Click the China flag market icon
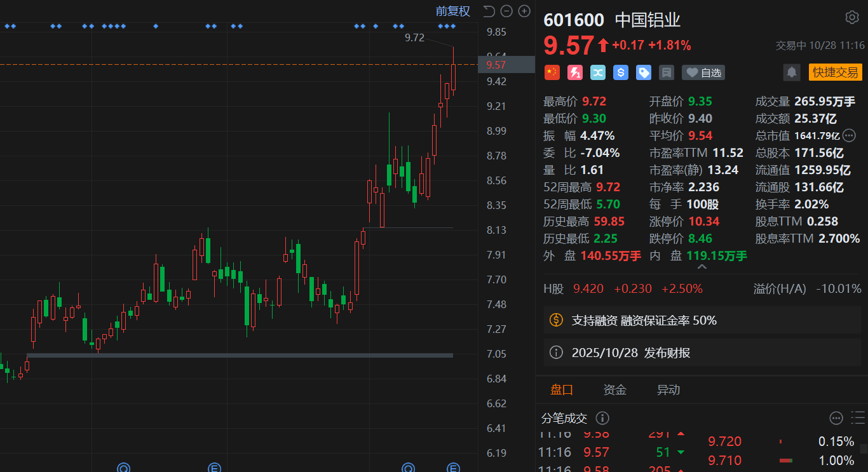 [x=552, y=72]
